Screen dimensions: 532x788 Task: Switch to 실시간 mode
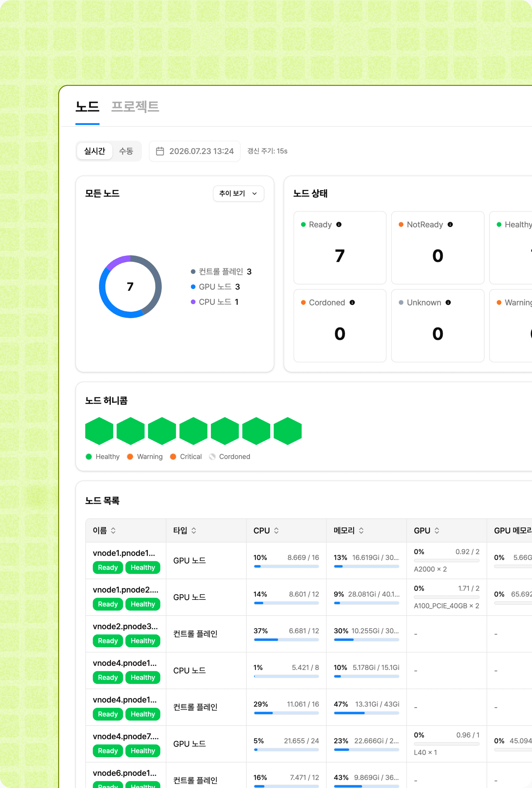95,151
